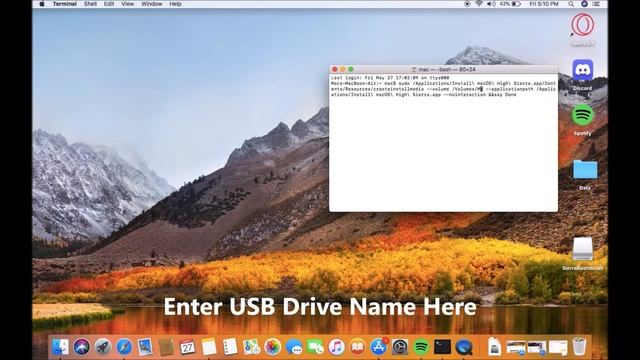
Task: Open the Terminal application menu
Action: click(64, 4)
